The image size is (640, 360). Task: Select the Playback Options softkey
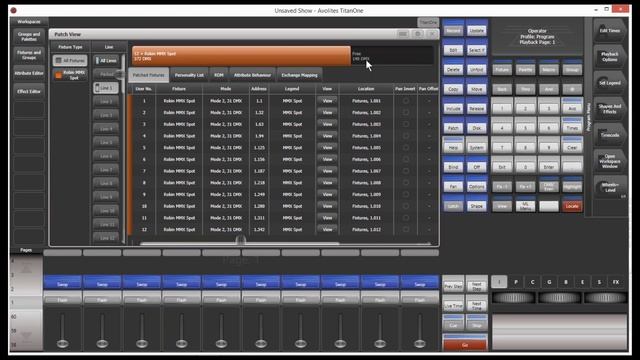pyautogui.click(x=609, y=57)
